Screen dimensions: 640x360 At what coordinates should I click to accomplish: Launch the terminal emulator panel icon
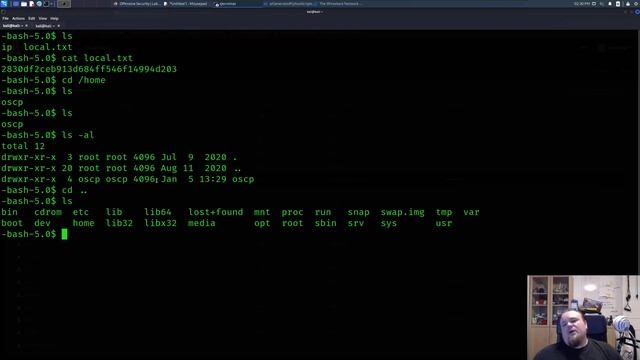click(x=46, y=4)
